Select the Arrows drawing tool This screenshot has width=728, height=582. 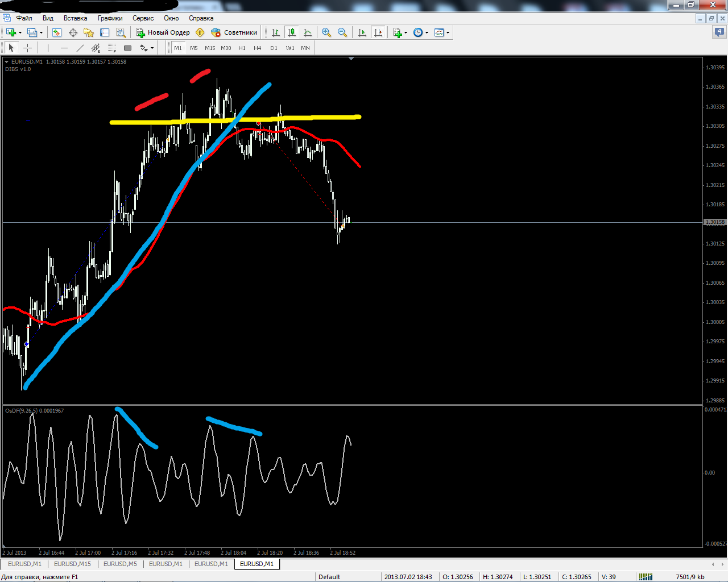click(x=143, y=48)
